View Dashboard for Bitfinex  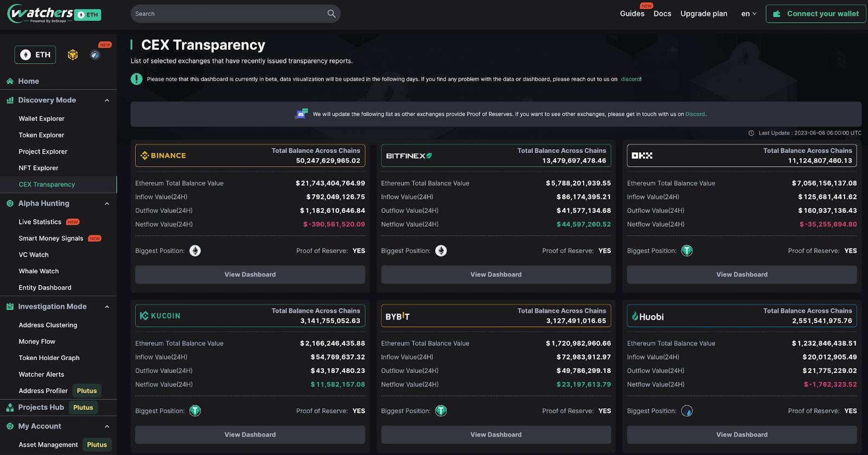496,274
